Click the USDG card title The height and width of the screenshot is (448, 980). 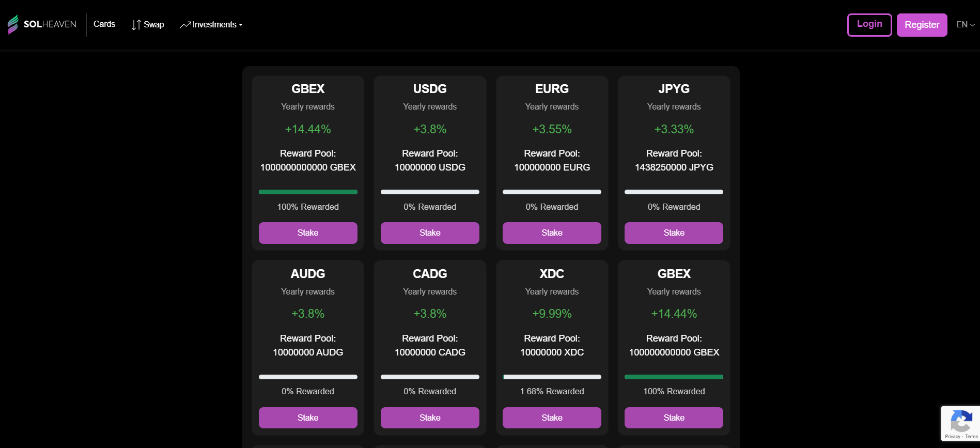coord(430,89)
